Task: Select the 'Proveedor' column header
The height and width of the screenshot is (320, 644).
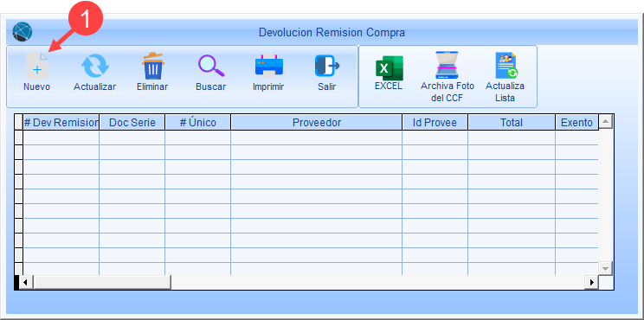Action: pos(316,122)
